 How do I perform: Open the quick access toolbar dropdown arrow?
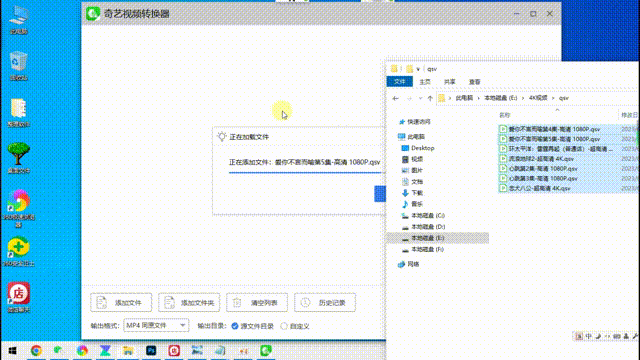point(418,69)
